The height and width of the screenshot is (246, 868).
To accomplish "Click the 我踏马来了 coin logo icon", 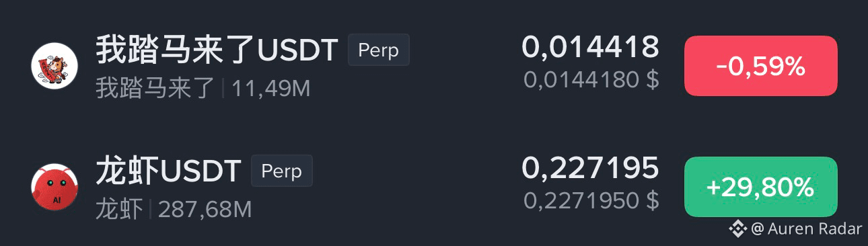I will 55,66.
